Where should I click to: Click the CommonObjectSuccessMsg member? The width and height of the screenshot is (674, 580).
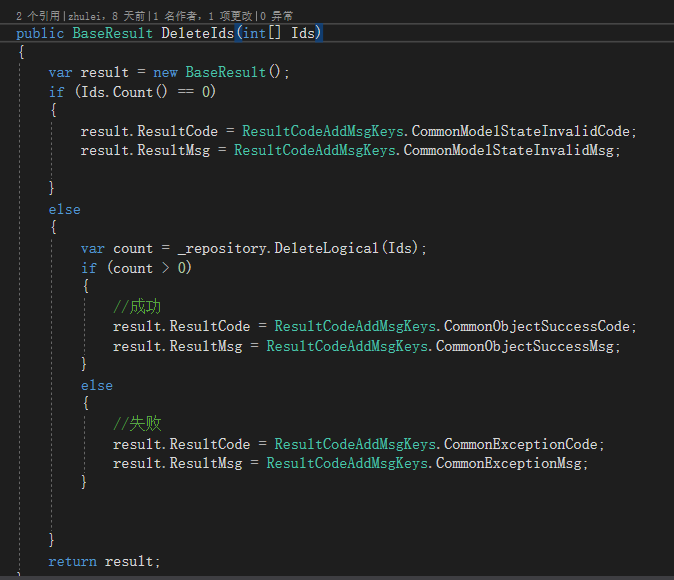pos(525,346)
